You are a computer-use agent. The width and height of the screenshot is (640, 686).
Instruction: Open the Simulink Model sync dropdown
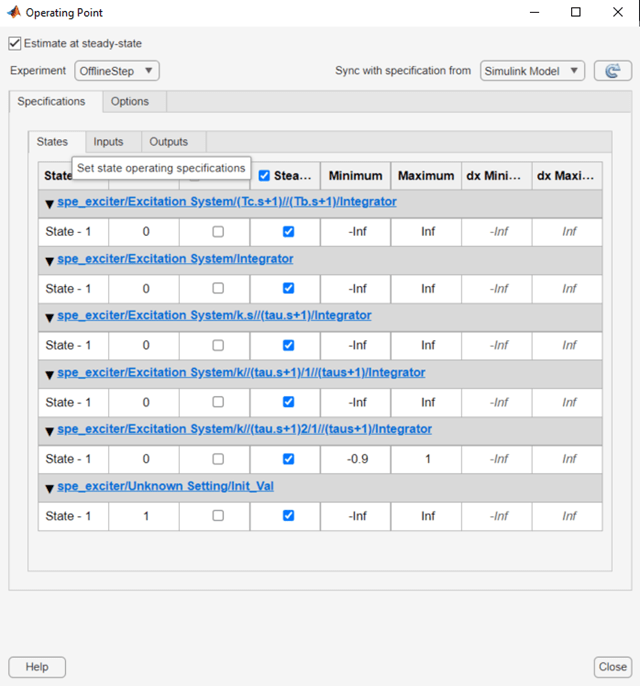coord(532,71)
